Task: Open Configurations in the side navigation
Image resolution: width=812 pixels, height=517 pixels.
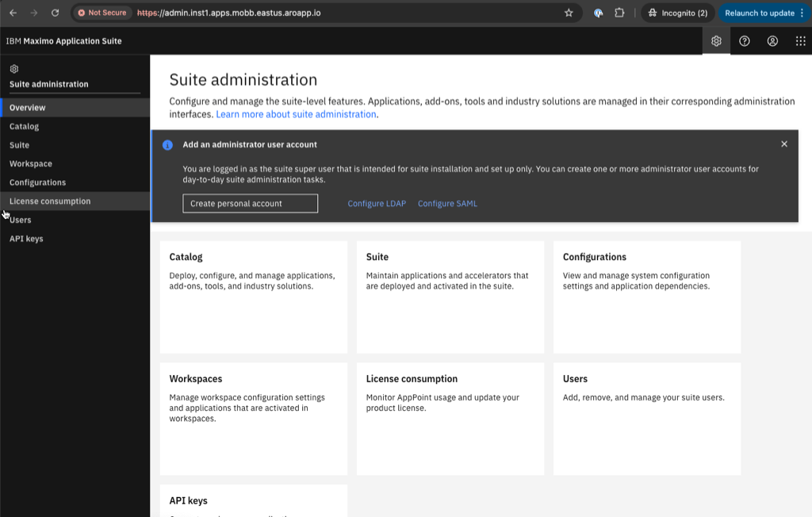Action: [37, 182]
